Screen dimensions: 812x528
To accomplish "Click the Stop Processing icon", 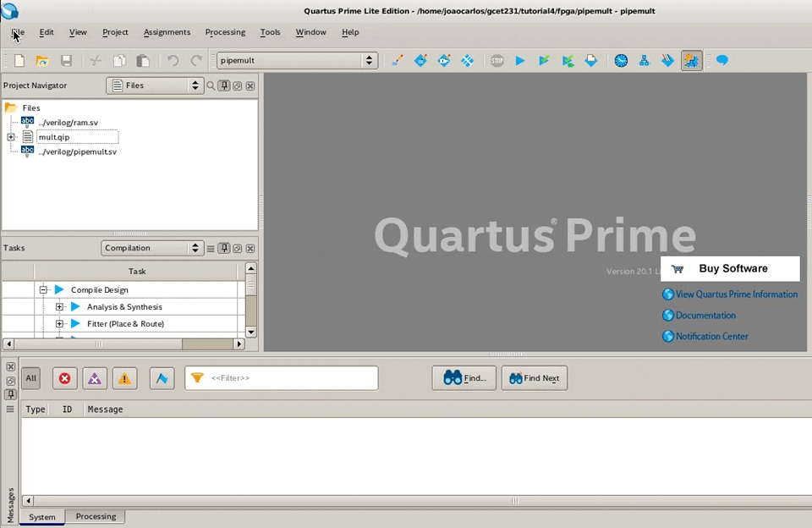I will [x=497, y=61].
